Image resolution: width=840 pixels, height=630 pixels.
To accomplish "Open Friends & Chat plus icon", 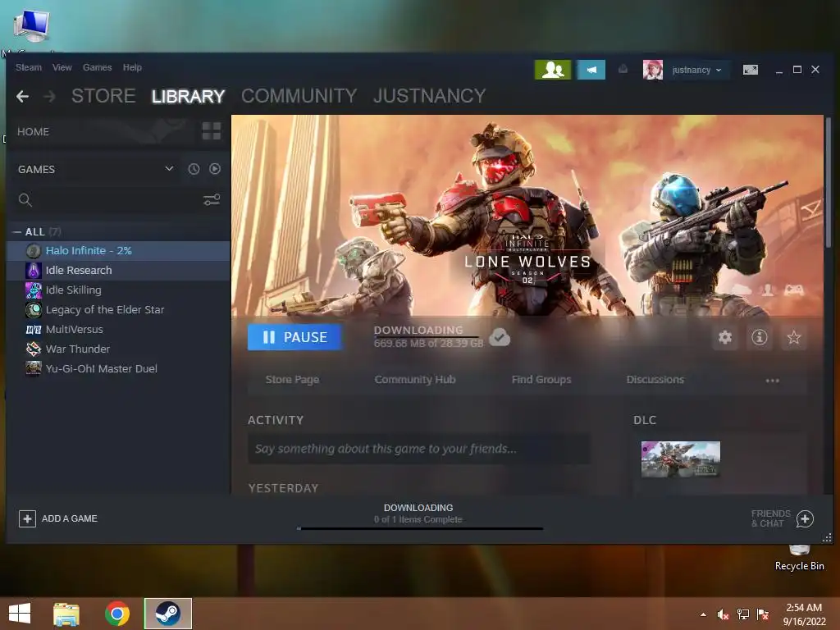I will tap(805, 518).
